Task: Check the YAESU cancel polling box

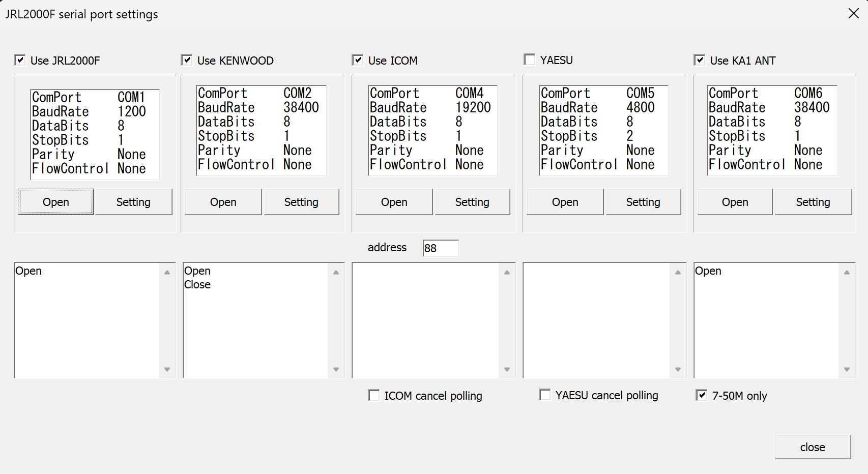Action: coord(545,395)
